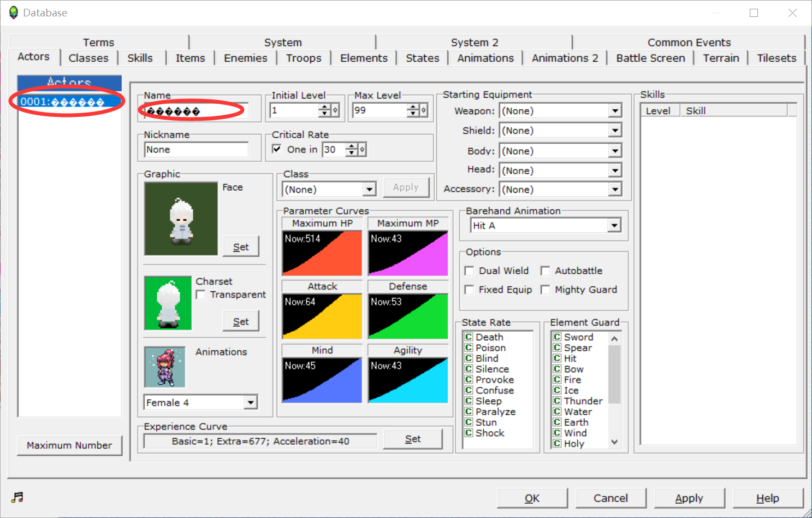Switch to the Common Events tab
The height and width of the screenshot is (518, 812).
click(x=689, y=42)
